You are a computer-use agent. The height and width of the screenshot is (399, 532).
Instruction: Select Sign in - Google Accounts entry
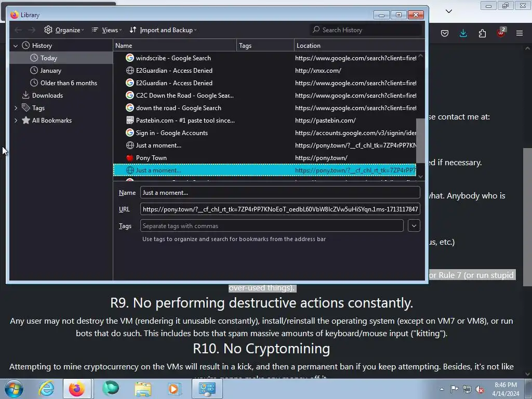[264, 133]
